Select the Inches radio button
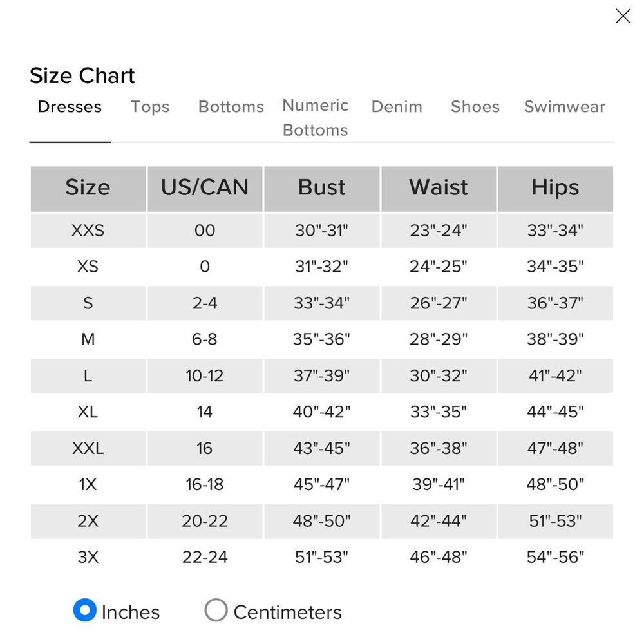The height and width of the screenshot is (644, 644). [x=85, y=610]
